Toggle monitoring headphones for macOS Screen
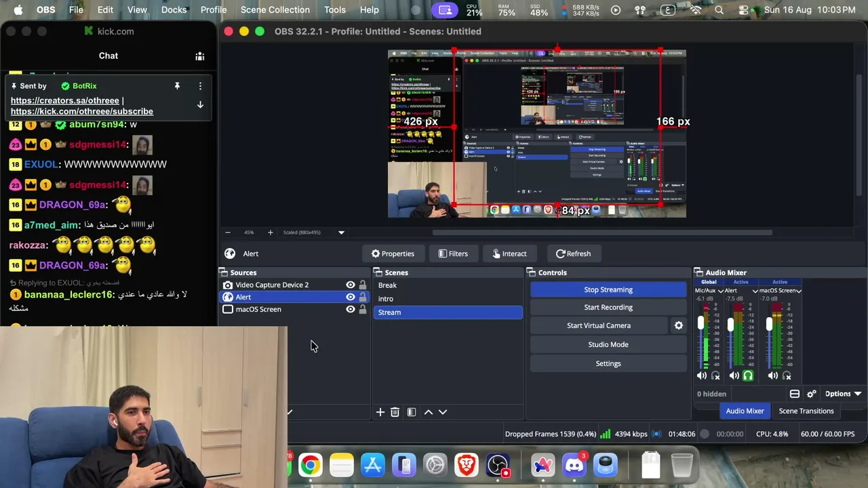This screenshot has width=868, height=488. coord(787,375)
